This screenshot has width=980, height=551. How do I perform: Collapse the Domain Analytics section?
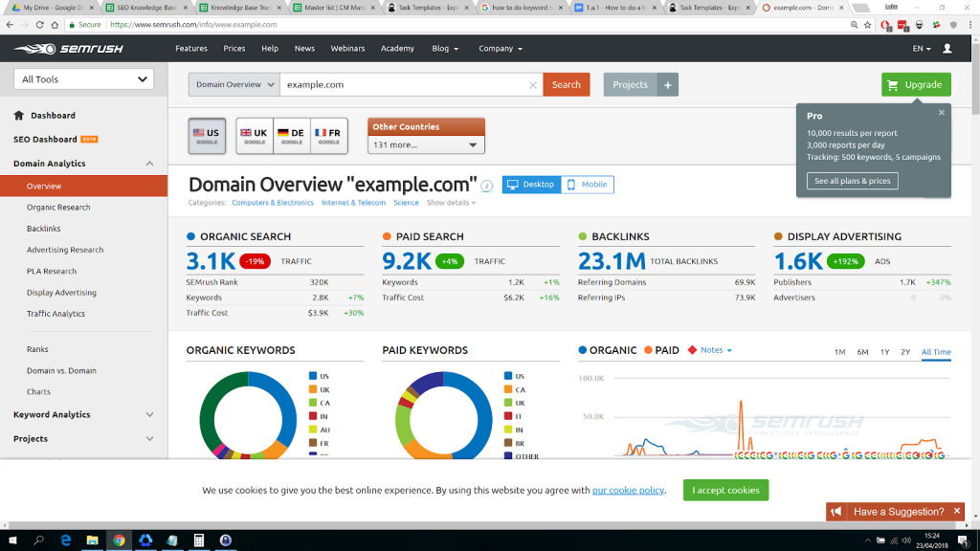tap(149, 164)
